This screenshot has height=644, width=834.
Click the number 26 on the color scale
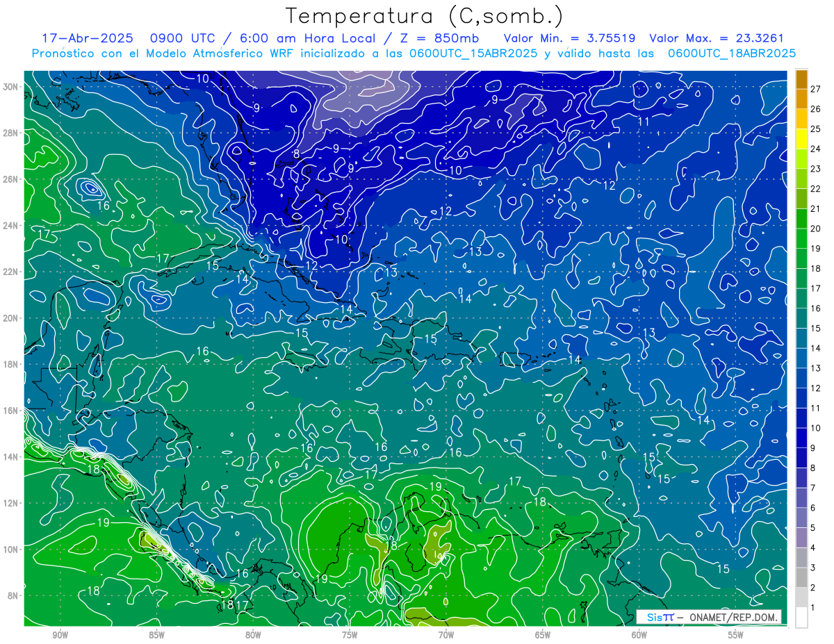point(816,108)
